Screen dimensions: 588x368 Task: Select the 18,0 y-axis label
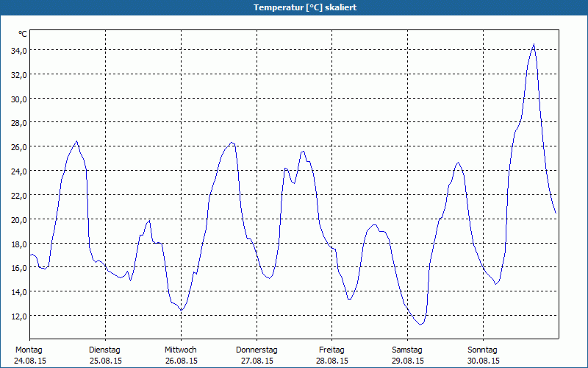point(19,244)
